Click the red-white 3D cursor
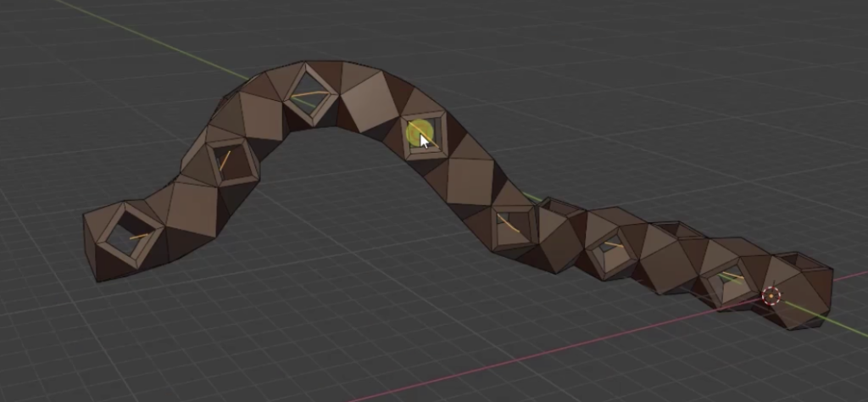The image size is (868, 402). coord(771,296)
